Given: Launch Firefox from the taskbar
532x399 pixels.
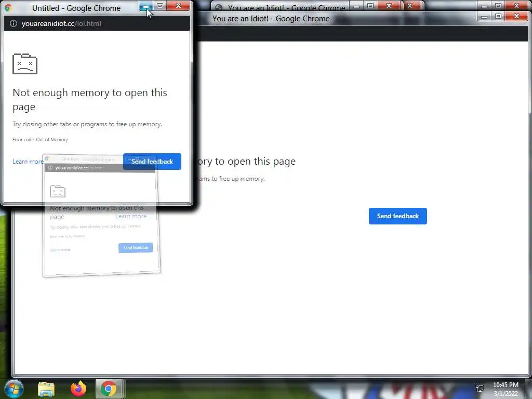Looking at the screenshot, I should coord(78,389).
